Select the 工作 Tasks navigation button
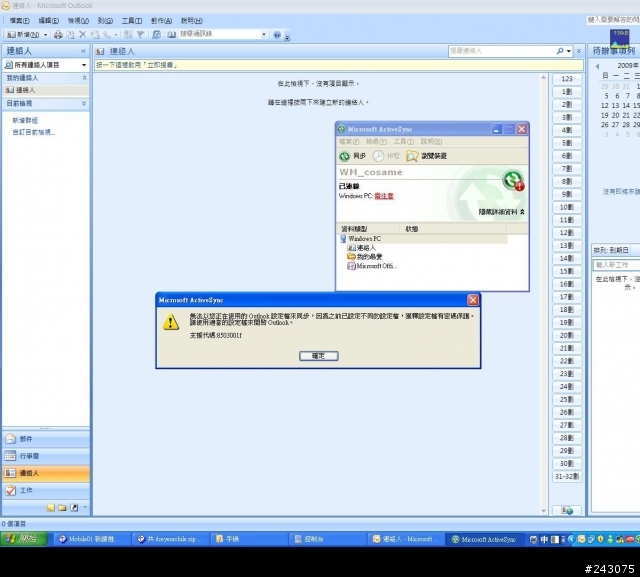The width and height of the screenshot is (640, 577). point(46,490)
